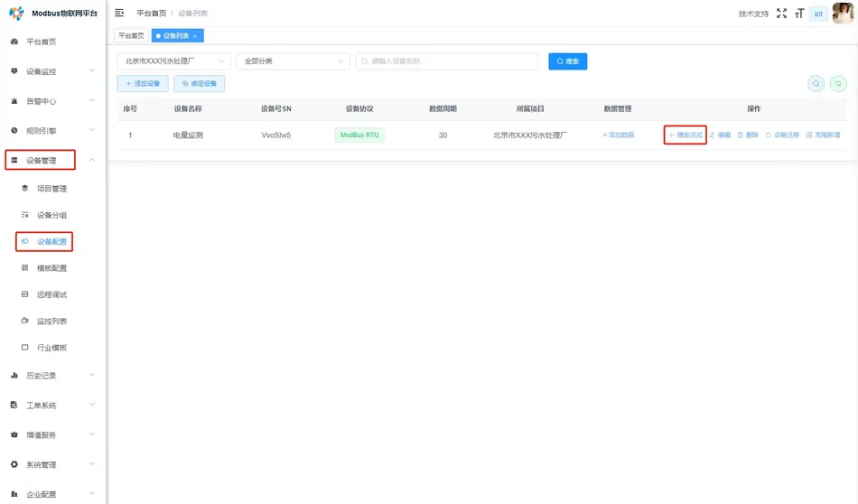Switch to the 平台首页 page tab
The height and width of the screenshot is (504, 858).
pos(131,35)
